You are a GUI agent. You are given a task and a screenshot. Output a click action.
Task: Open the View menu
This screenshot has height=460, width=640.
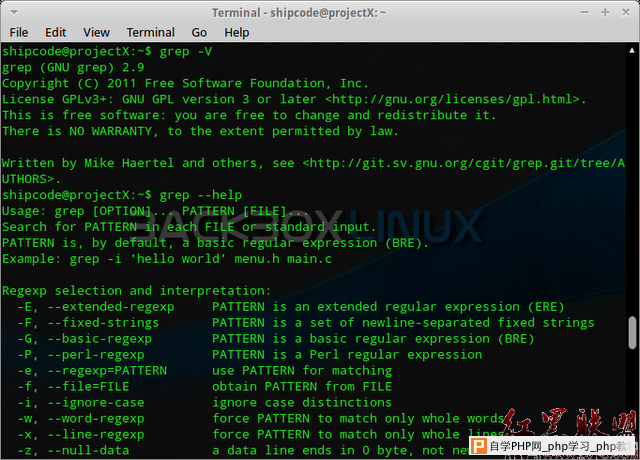(96, 32)
